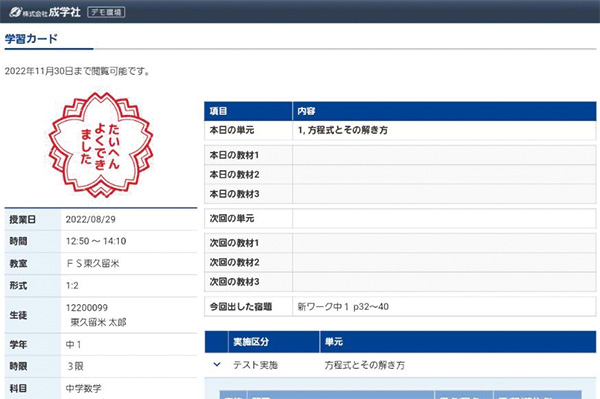Click the 授業日 value 2022/08/29
600x399 pixels.
[x=91, y=219]
